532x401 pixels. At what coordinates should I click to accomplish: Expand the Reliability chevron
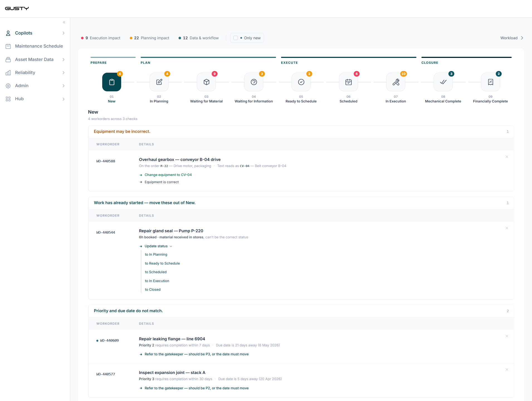64,73
